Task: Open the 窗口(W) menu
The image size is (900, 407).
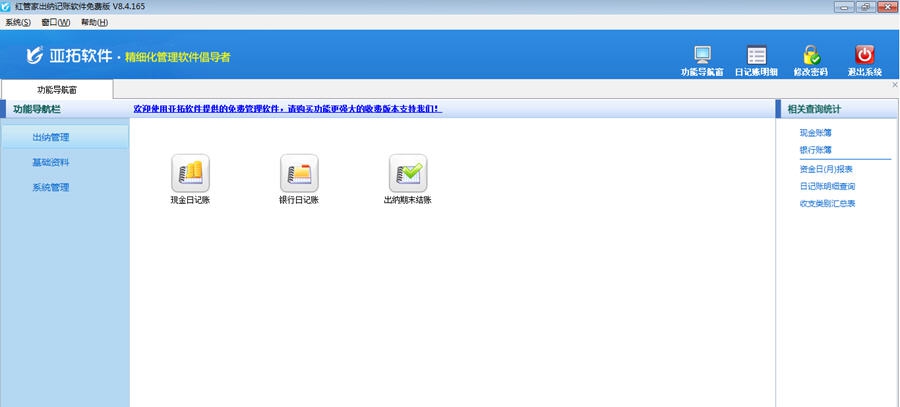Action: (56, 22)
